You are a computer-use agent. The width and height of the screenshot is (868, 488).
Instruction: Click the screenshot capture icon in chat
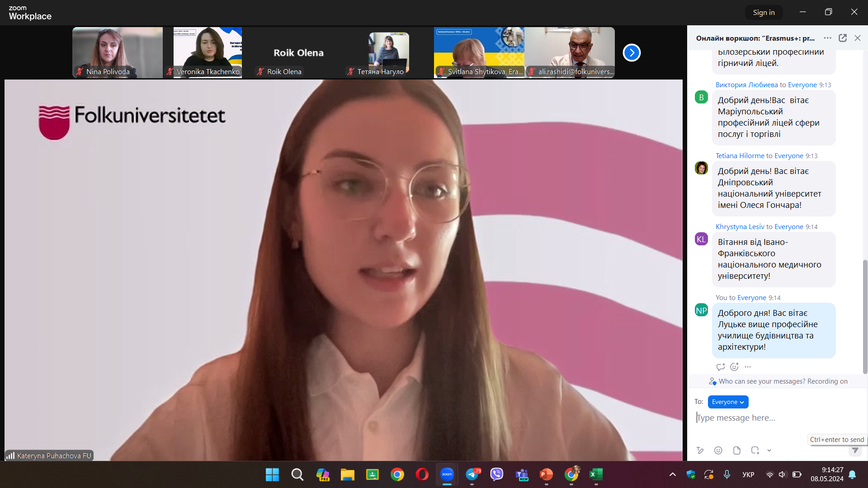pyautogui.click(x=755, y=450)
